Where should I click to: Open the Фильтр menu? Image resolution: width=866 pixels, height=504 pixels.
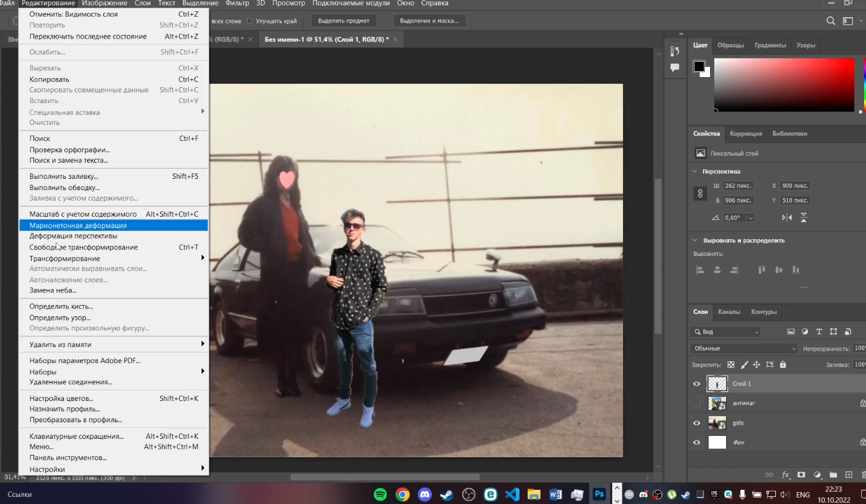237,4
